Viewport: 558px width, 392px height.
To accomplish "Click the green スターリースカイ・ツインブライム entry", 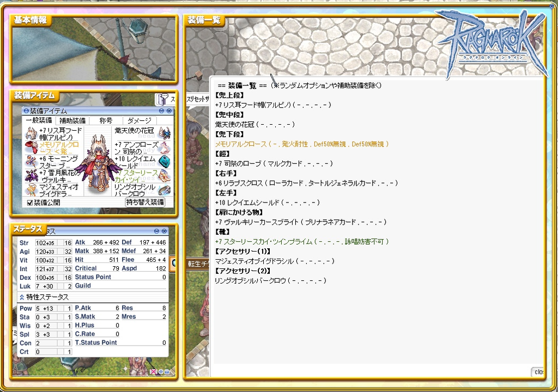I will (302, 242).
